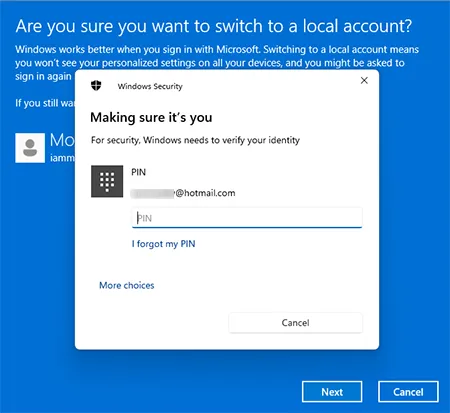
Task: Click the verify your identity message
Action: 195,140
